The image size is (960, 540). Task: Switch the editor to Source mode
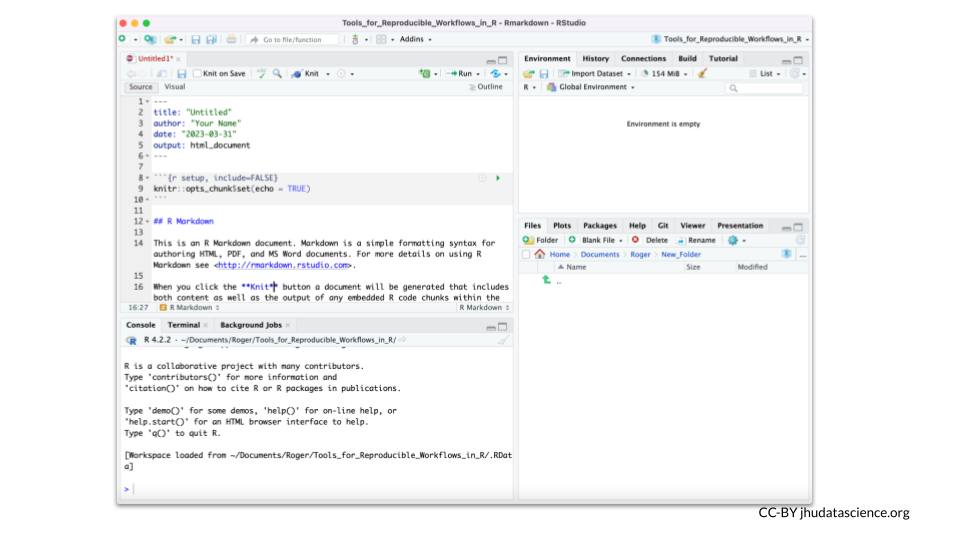point(141,87)
